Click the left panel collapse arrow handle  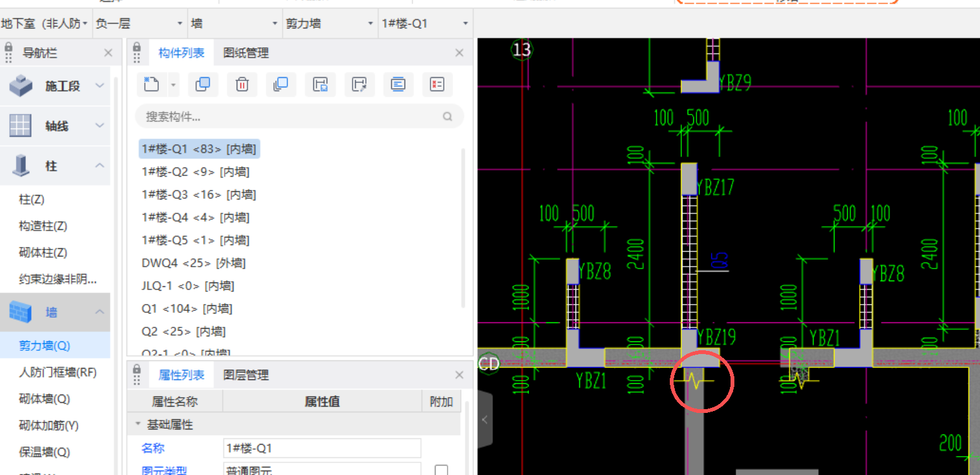coord(485,420)
